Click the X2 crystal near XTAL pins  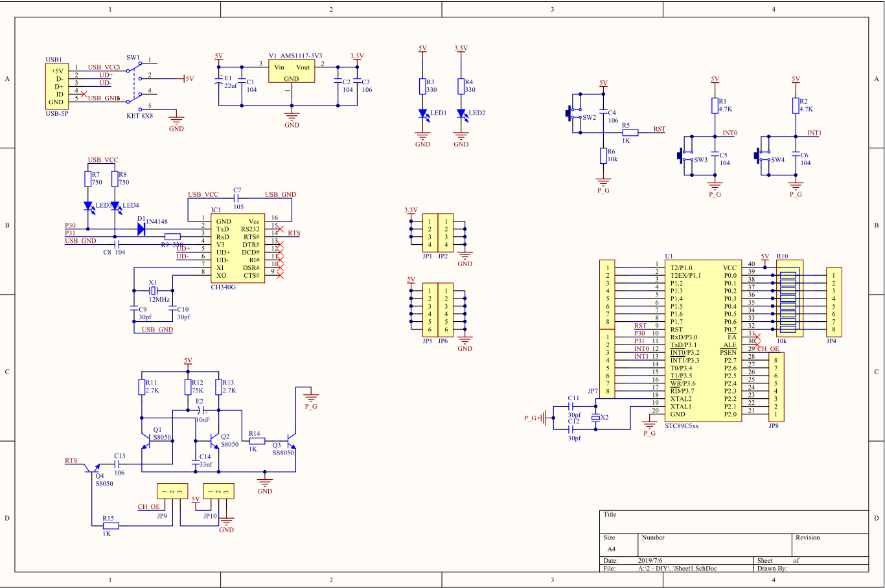(597, 418)
